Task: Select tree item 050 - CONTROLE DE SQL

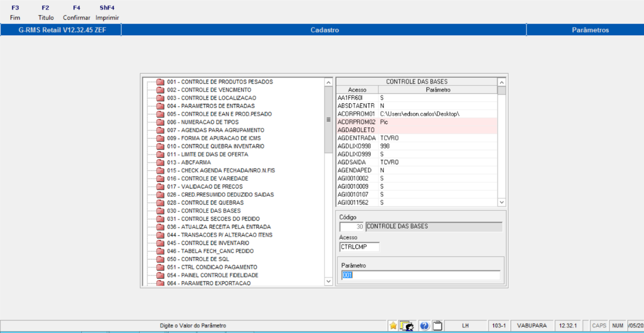Action: 198,259
